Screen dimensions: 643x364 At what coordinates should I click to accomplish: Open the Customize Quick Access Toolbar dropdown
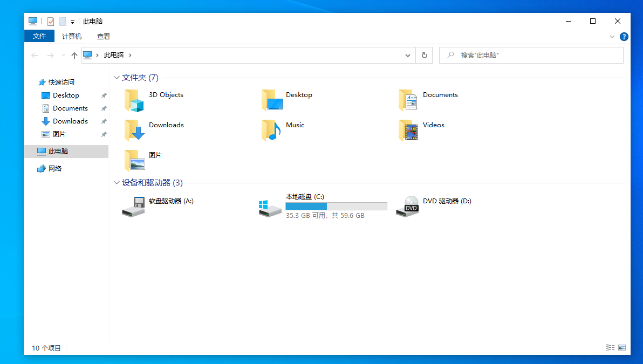click(x=73, y=22)
